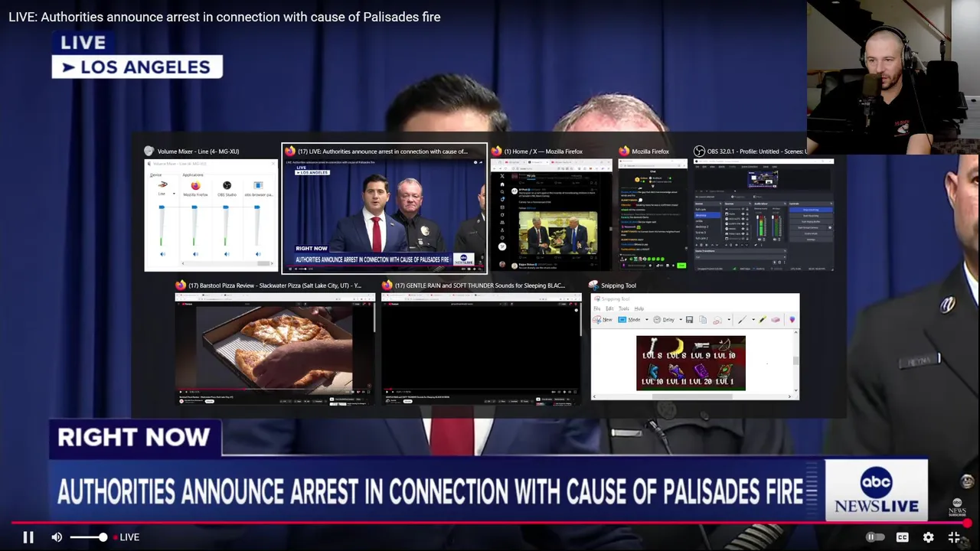This screenshot has height=551, width=980.
Task: Turn on closed captions (CC)
Action: pos(902,537)
